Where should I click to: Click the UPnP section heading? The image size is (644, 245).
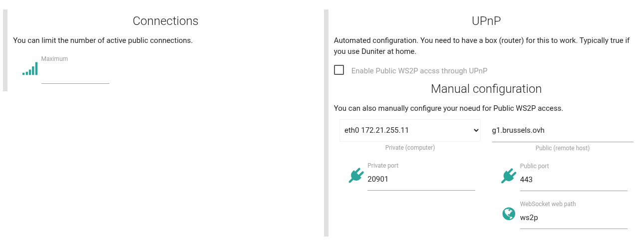(486, 21)
